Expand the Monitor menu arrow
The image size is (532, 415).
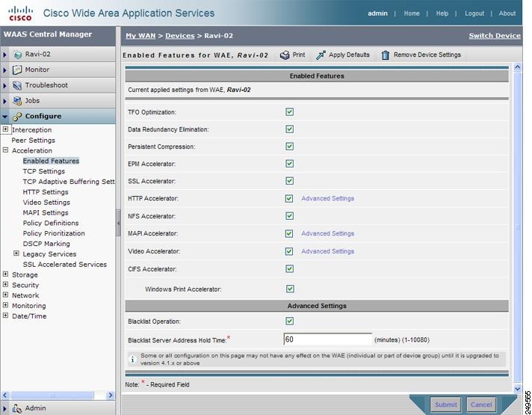(x=4, y=70)
